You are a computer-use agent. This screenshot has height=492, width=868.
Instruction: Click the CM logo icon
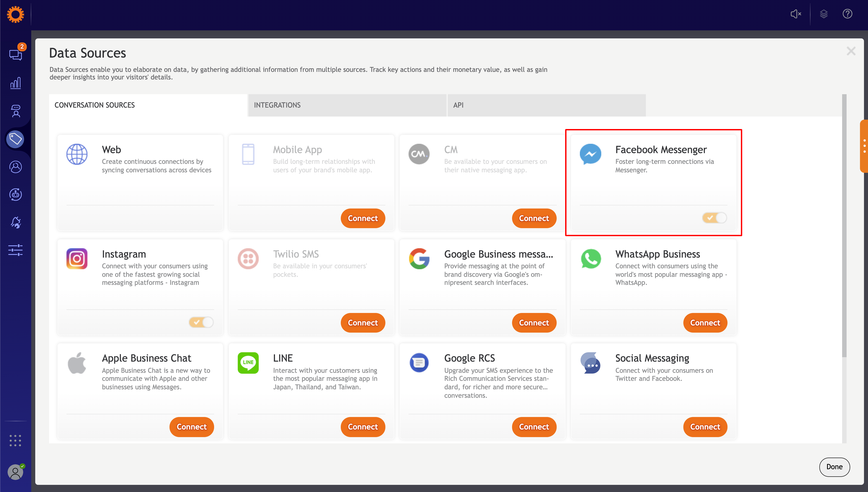click(x=419, y=154)
